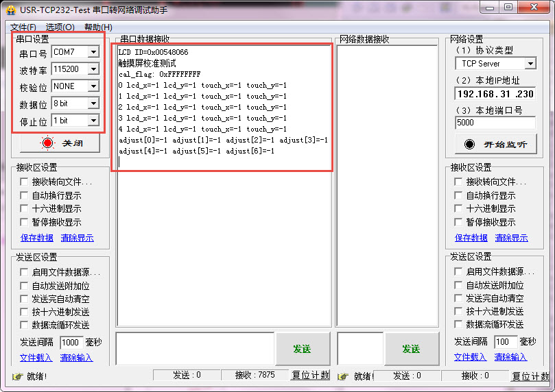Viewport: 555px width, 392px height.
Task: Open the 校验位 NONE dropdown
Action: (x=93, y=86)
